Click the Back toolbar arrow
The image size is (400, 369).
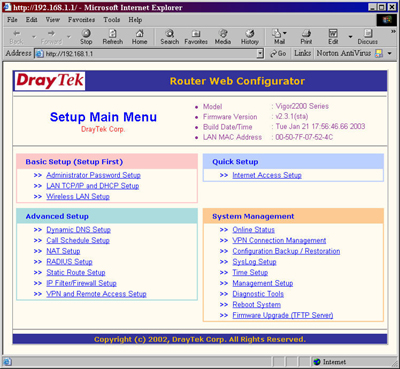pyautogui.click(x=16, y=37)
